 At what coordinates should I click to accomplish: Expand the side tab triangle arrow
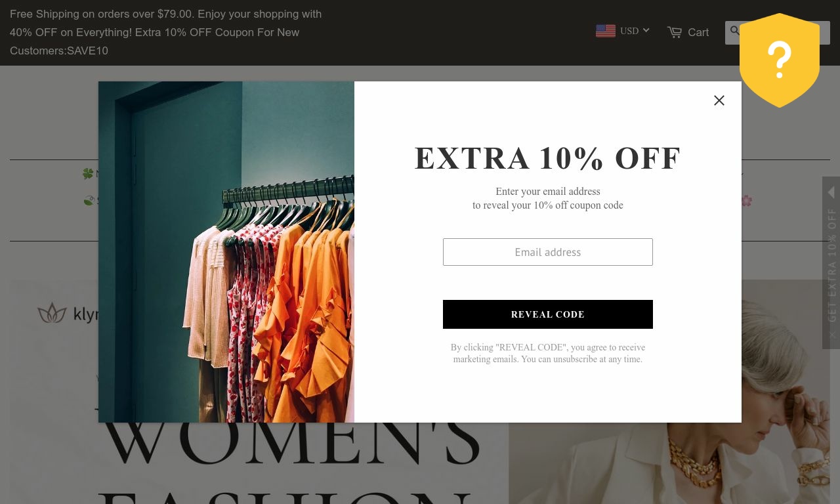pos(831,192)
